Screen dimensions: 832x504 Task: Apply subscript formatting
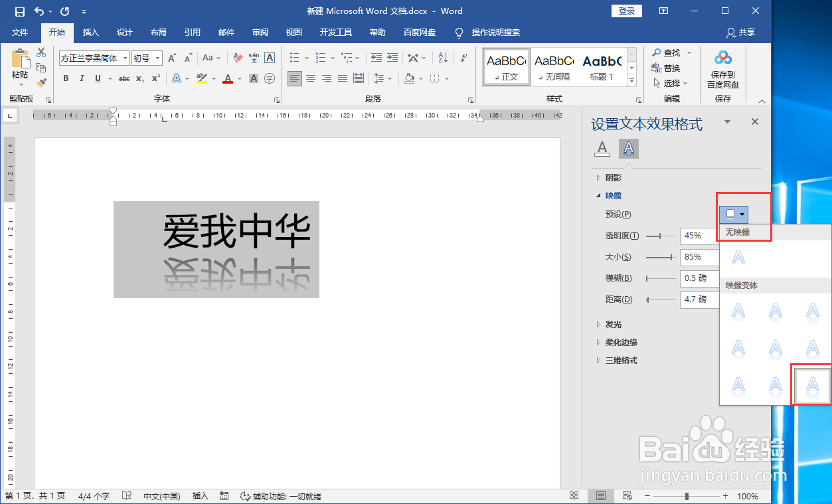click(x=140, y=78)
